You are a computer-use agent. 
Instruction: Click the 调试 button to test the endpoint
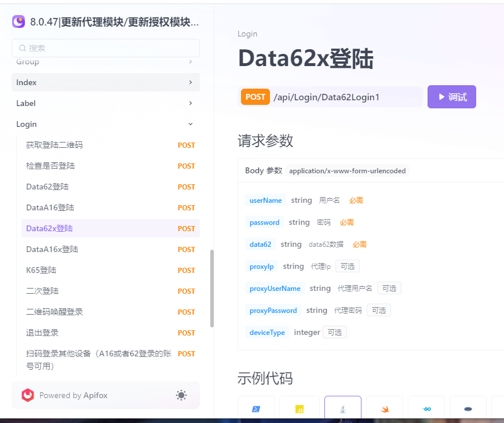point(451,97)
